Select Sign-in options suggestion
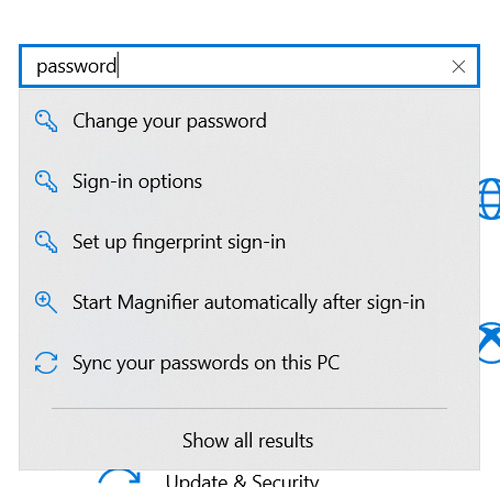 pyautogui.click(x=249, y=181)
